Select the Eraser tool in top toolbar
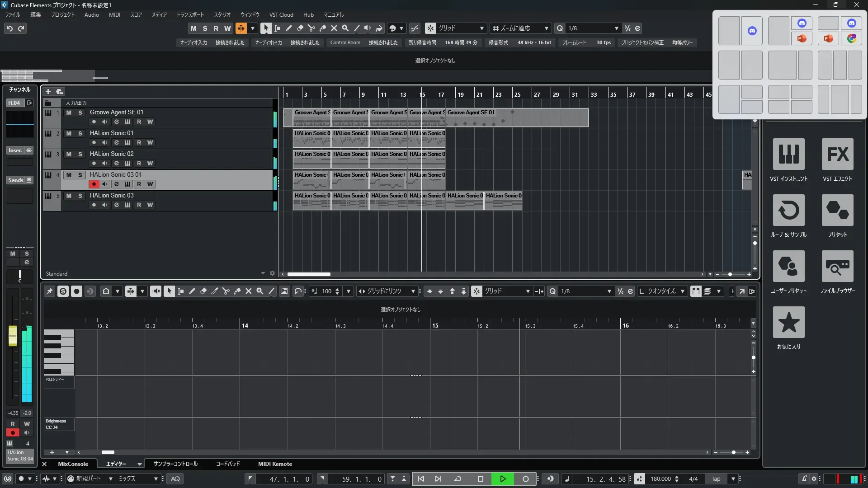868x488 pixels. [300, 28]
